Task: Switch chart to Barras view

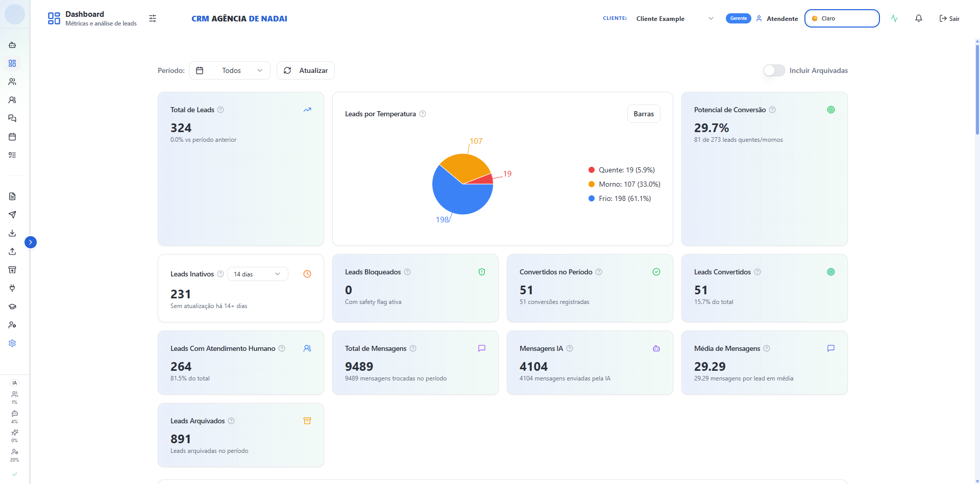Action: tap(644, 114)
